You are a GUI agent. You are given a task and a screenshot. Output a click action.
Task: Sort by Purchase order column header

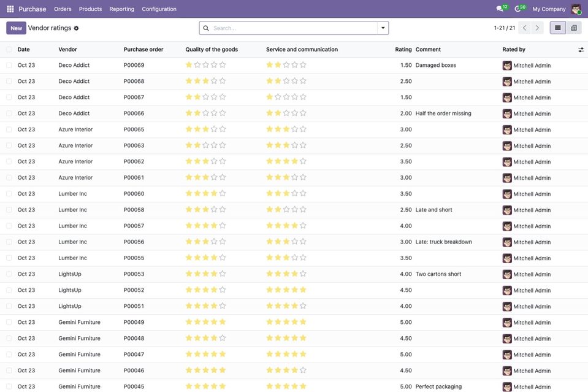tap(143, 50)
